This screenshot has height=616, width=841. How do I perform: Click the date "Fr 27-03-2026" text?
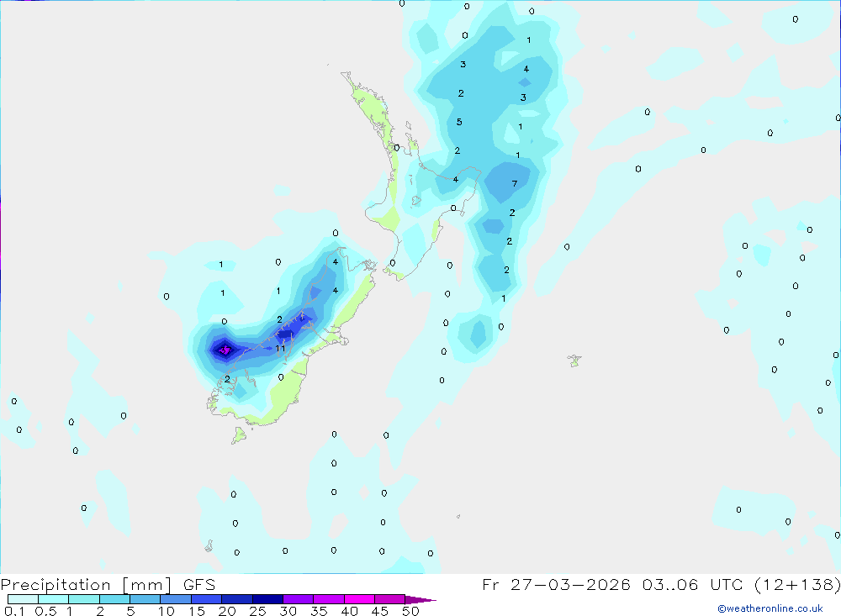point(556,584)
